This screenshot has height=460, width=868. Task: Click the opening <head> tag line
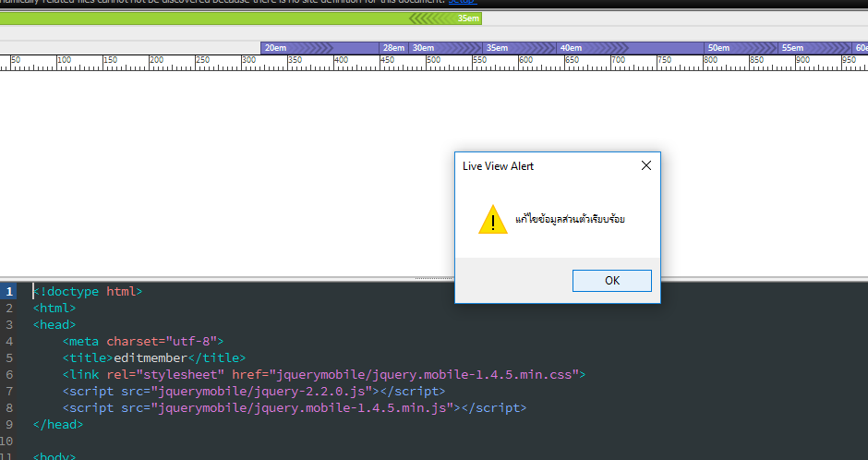pos(54,324)
